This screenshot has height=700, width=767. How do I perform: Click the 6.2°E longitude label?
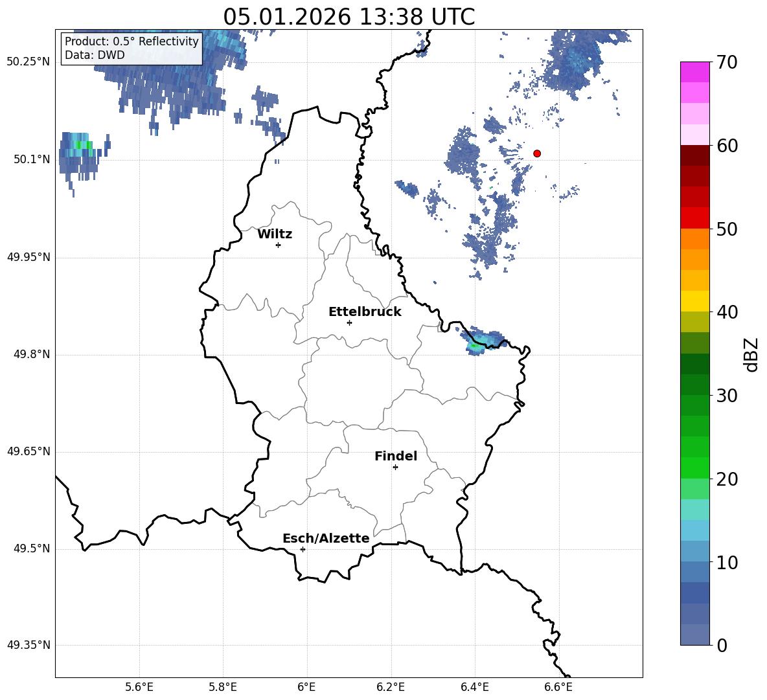[x=391, y=687]
